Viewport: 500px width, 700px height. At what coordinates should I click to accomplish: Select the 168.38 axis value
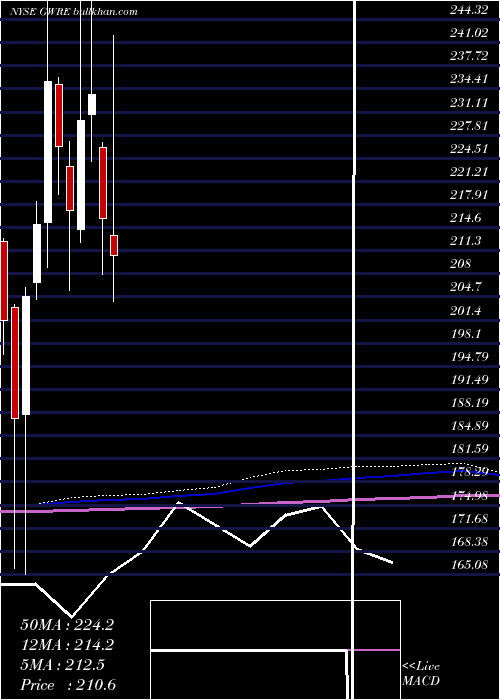tap(468, 541)
